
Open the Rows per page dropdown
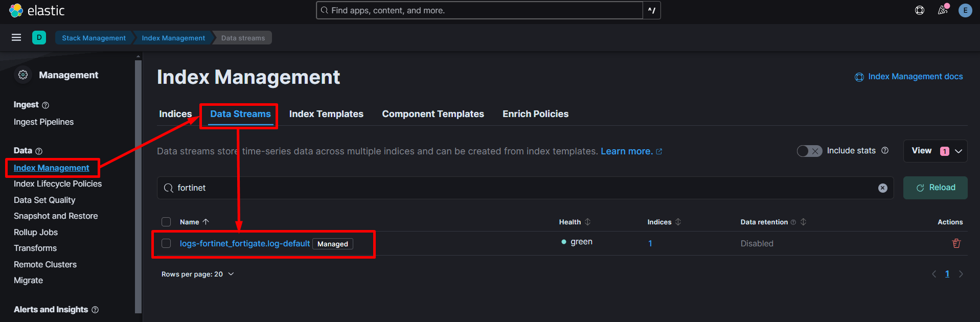(197, 274)
